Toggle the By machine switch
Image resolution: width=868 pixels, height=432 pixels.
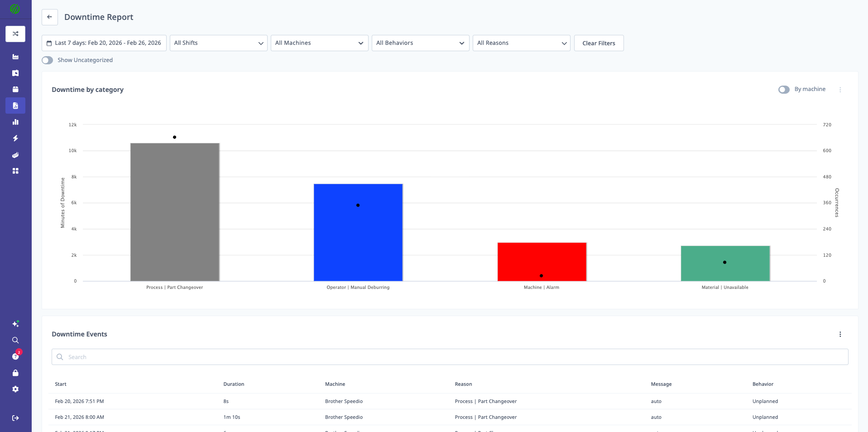pos(784,90)
